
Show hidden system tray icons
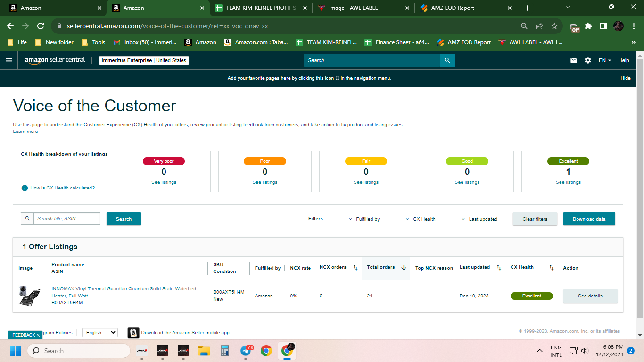[x=540, y=351]
